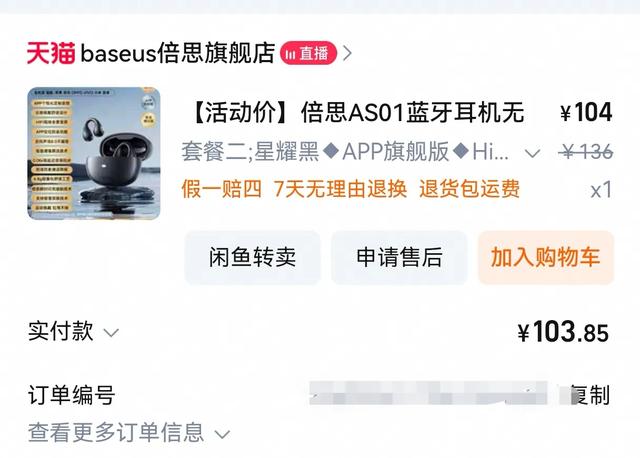
Task: Open the 直播 live badge
Action: pyautogui.click(x=308, y=53)
